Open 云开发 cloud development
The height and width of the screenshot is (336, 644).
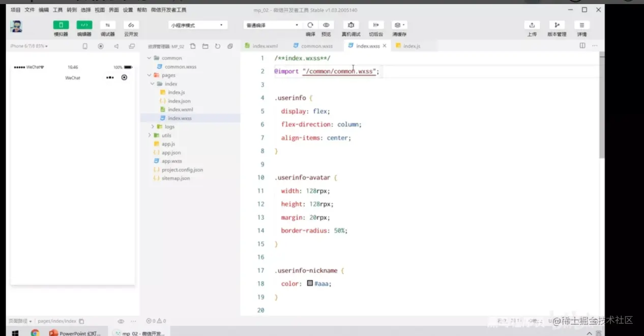pos(131,25)
